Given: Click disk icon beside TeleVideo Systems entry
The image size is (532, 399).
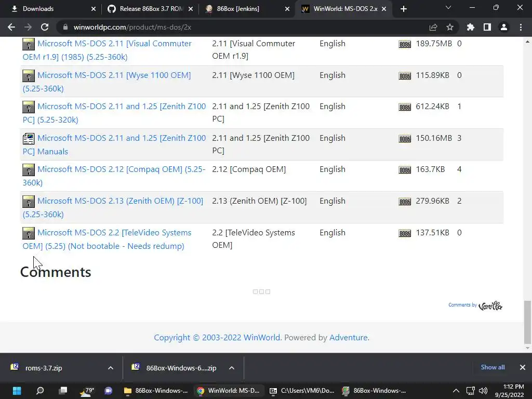Looking at the screenshot, I should pyautogui.click(x=29, y=233).
